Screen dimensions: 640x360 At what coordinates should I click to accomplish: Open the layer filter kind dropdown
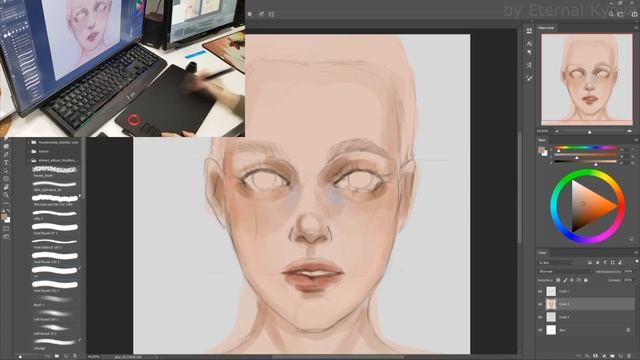click(x=556, y=262)
